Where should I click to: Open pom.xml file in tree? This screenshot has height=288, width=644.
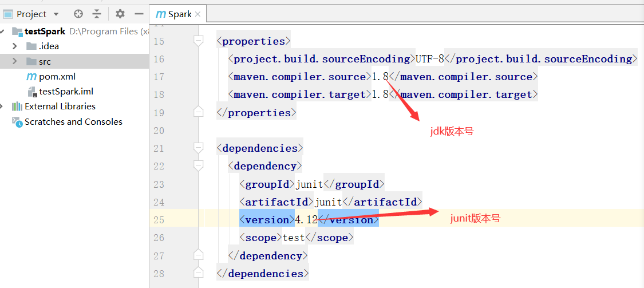(x=57, y=76)
